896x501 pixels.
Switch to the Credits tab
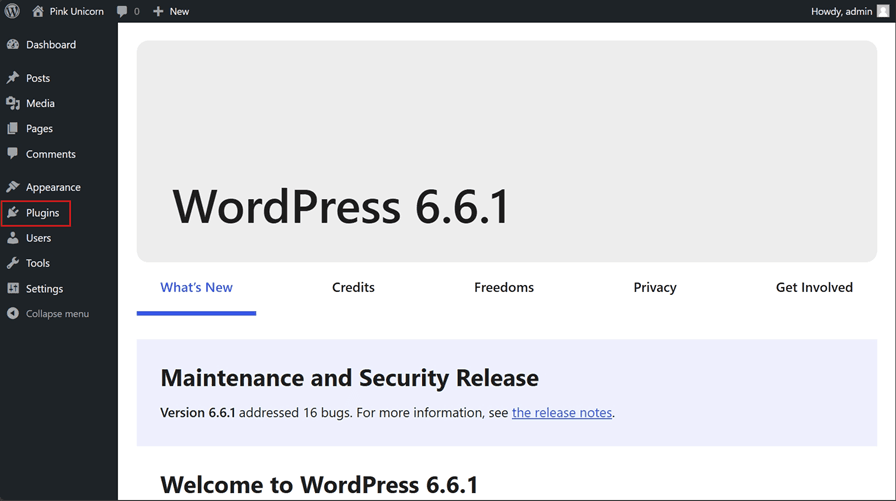pyautogui.click(x=353, y=287)
